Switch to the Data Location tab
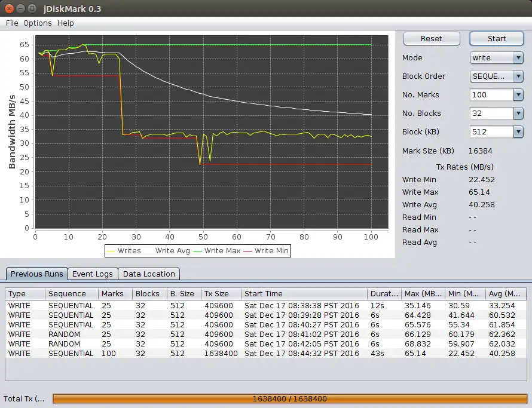532x408 pixels. (x=149, y=274)
